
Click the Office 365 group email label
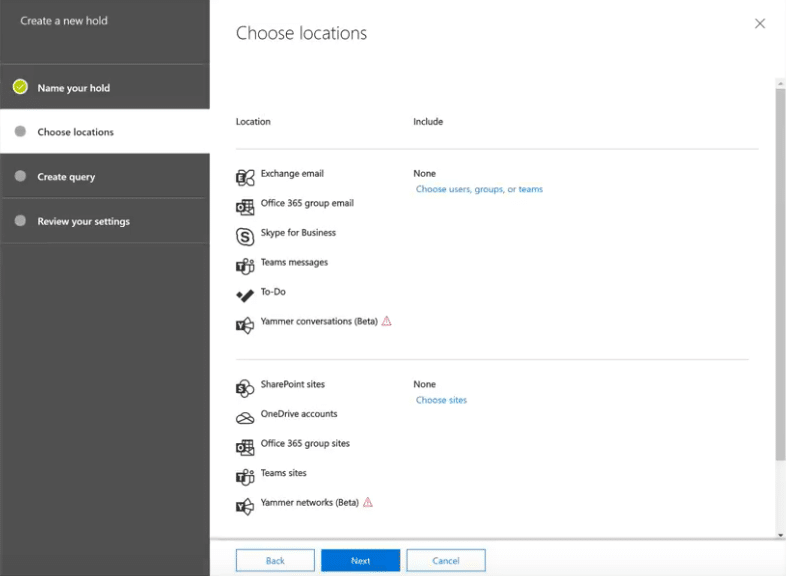[307, 203]
